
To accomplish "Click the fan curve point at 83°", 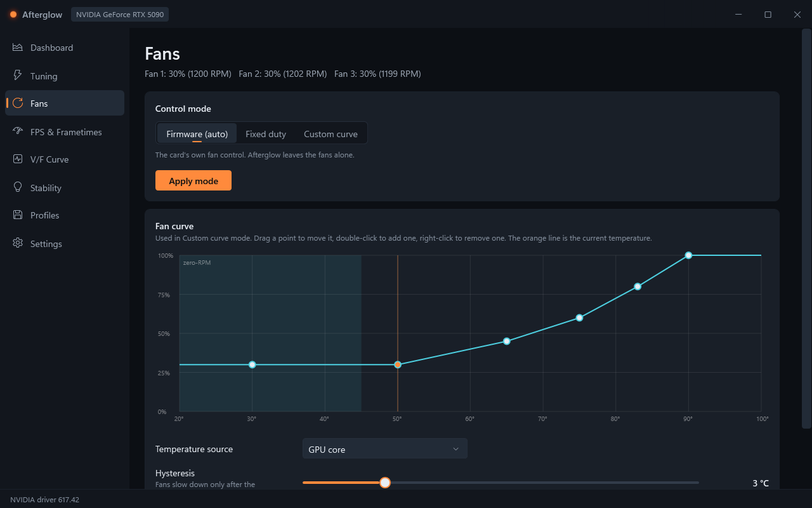I will [638, 286].
